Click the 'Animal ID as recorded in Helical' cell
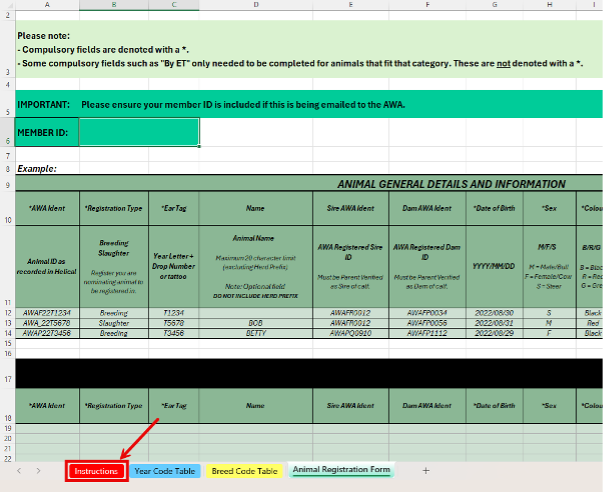 pos(47,266)
